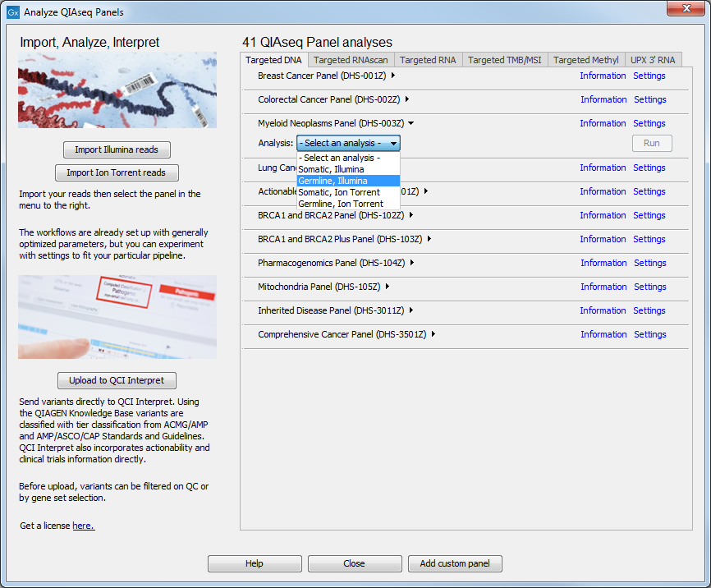Viewport: 711px width, 588px height.
Task: Click the Pharmacogenomics Panel (DHS-104Z) label
Action: tap(332, 263)
